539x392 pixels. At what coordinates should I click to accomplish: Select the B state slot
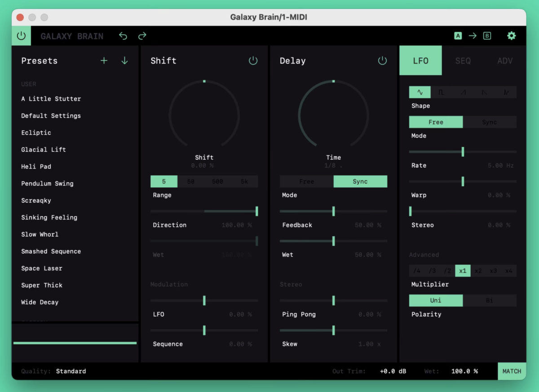click(x=487, y=36)
